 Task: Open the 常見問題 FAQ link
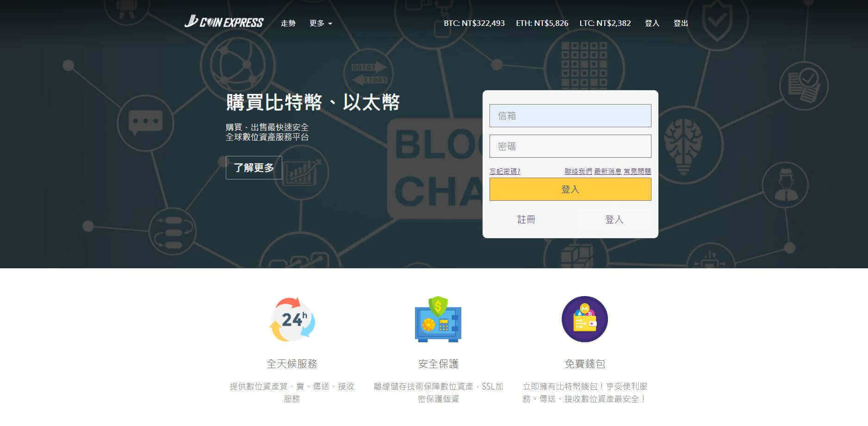[x=637, y=171]
